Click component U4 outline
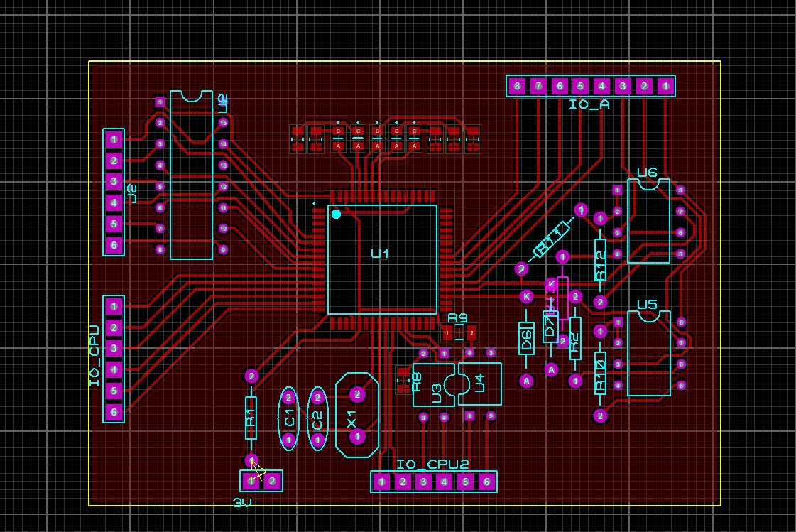Viewport: 796px width, 532px height. [x=479, y=384]
